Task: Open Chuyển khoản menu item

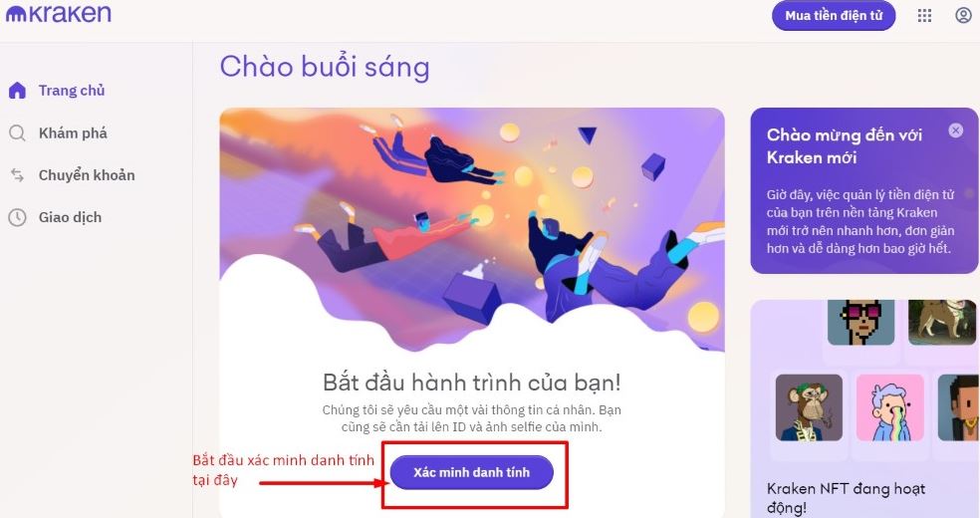Action: (72, 175)
